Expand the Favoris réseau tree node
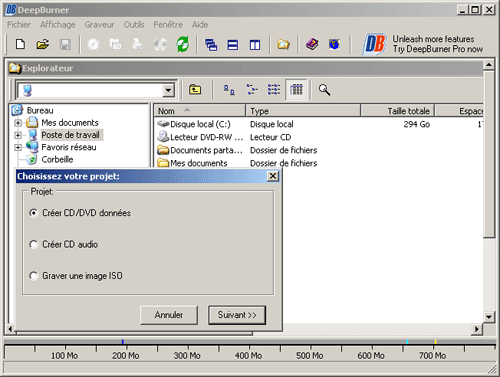This screenshot has height=377, width=500. 18,147
